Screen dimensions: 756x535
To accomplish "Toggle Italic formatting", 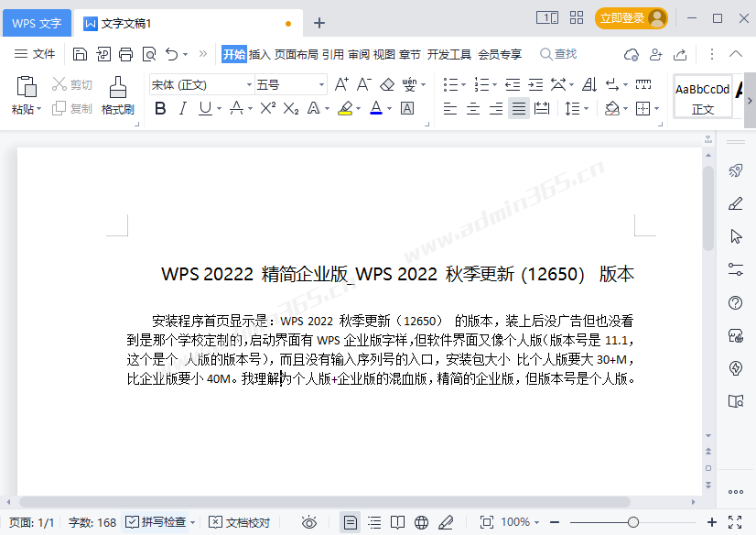I will pos(183,108).
